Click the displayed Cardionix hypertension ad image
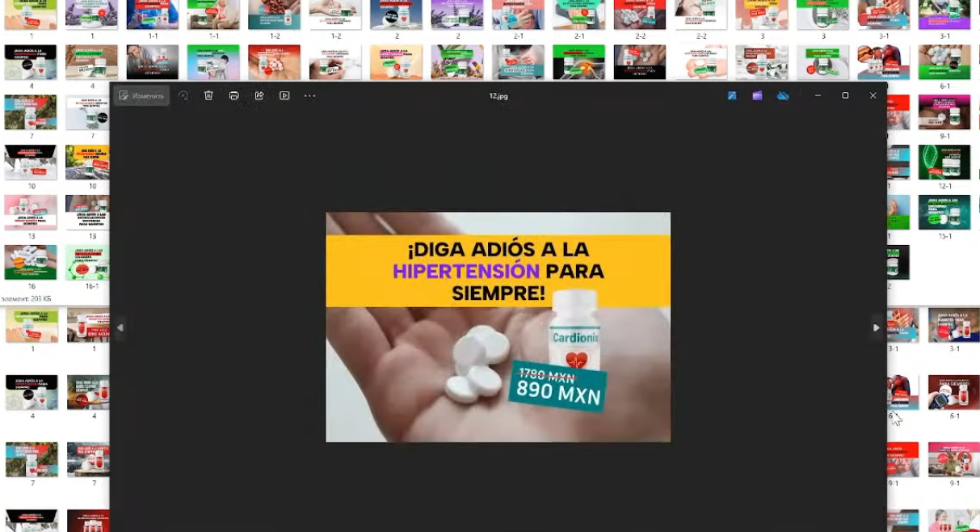The width and height of the screenshot is (980, 532). pyautogui.click(x=498, y=327)
